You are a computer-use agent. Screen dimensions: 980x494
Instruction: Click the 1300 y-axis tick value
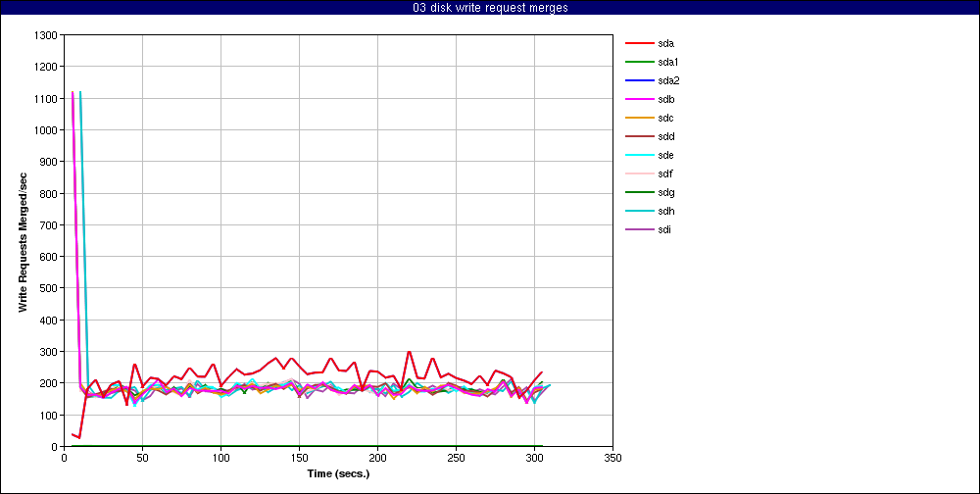tap(48, 35)
